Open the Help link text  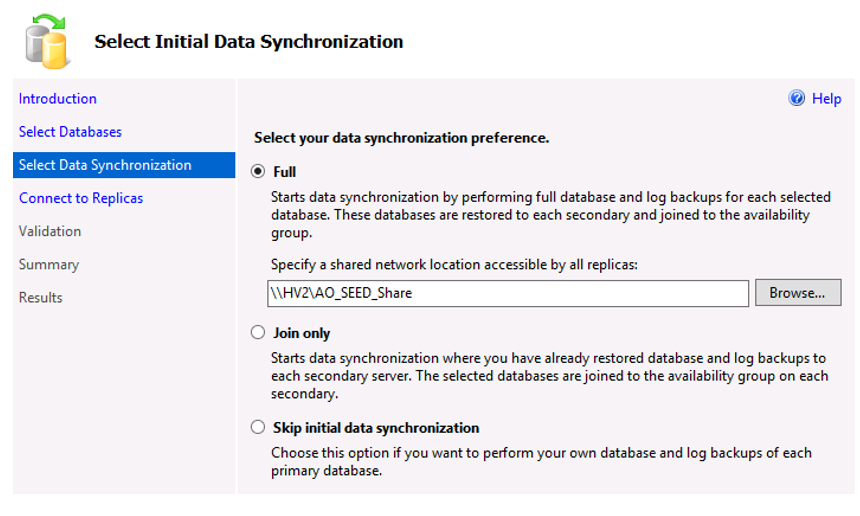pyautogui.click(x=827, y=99)
